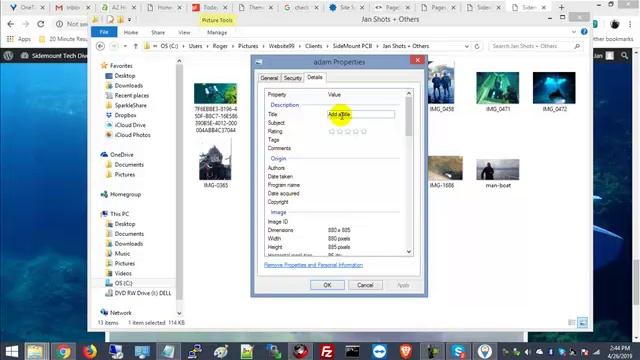Click the greyed Apply button
Image resolution: width=640 pixels, height=360 pixels.
(403, 285)
